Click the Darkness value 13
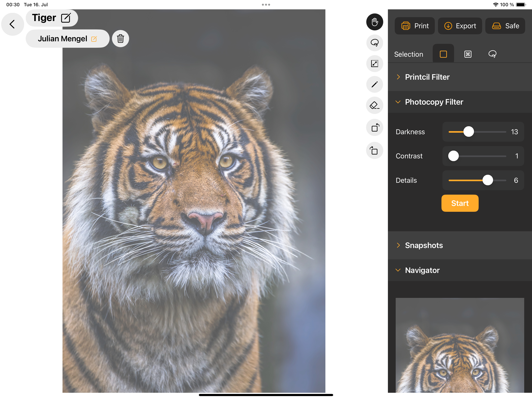This screenshot has width=532, height=399. pos(514,132)
